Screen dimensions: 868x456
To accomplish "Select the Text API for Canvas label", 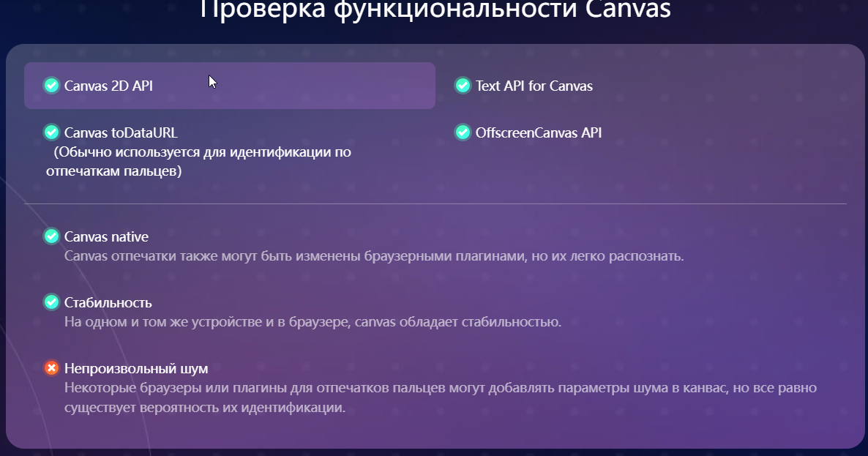I will click(534, 86).
